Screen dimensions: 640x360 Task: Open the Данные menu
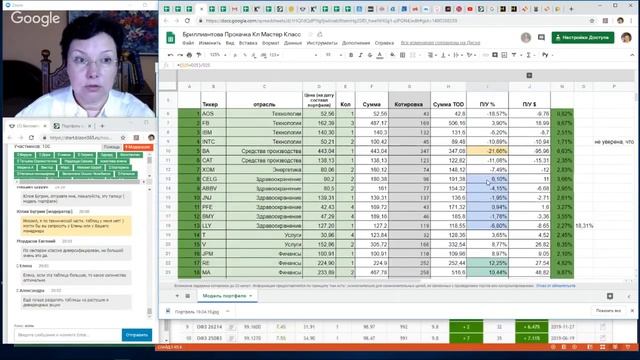click(x=293, y=43)
